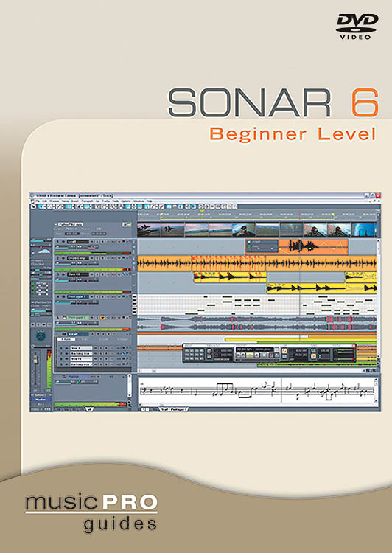392x553 pixels.
Task: Select the Lead track name
Action: 78,242
